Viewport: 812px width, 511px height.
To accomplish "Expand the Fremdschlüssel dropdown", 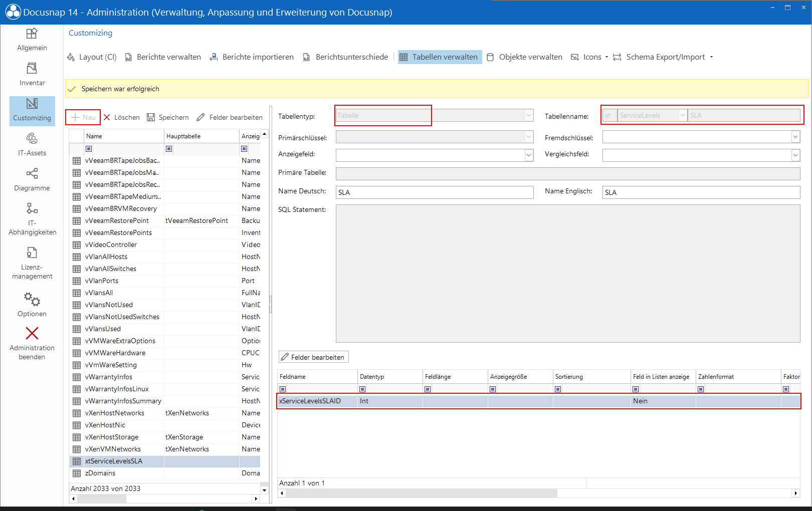I will 795,137.
